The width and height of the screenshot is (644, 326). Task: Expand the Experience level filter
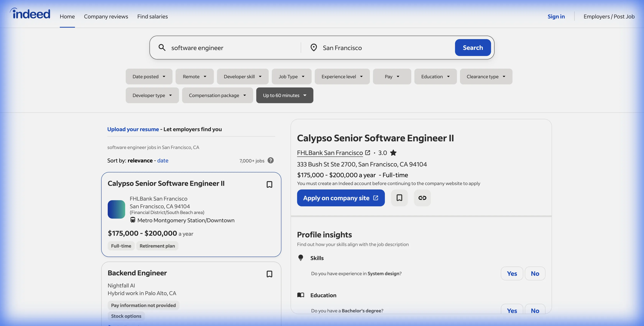[342, 77]
